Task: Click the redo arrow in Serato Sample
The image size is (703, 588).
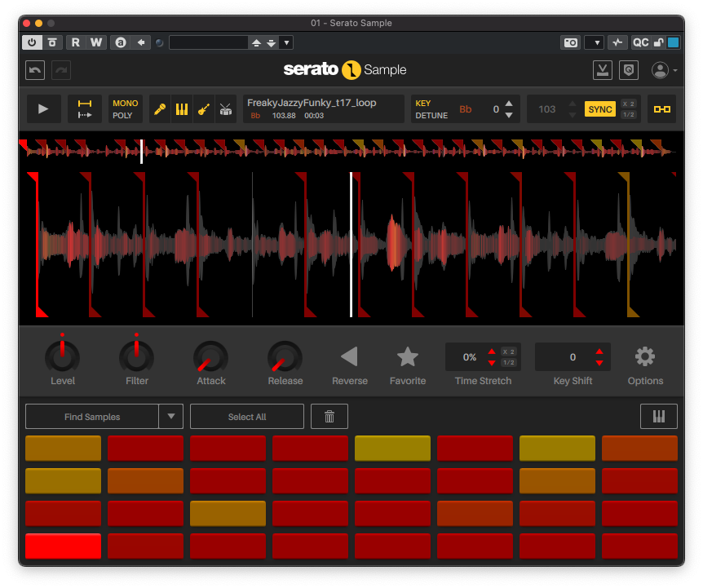Action: 61,70
